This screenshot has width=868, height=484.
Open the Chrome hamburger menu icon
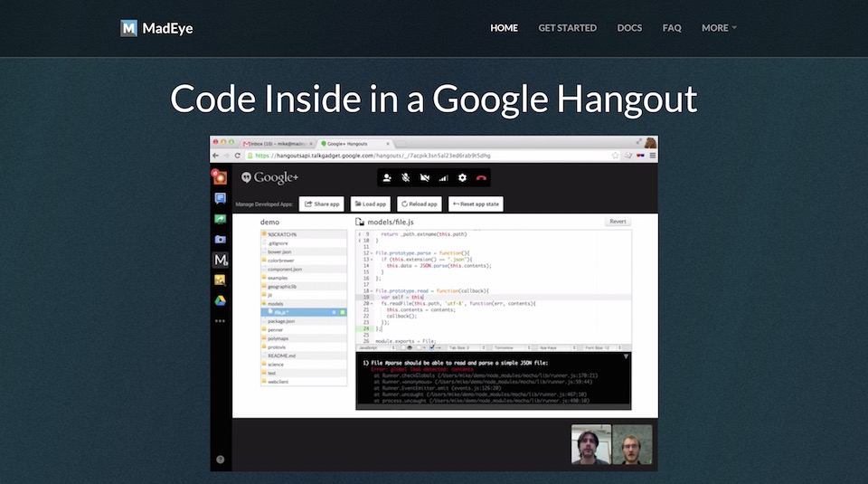[x=653, y=156]
